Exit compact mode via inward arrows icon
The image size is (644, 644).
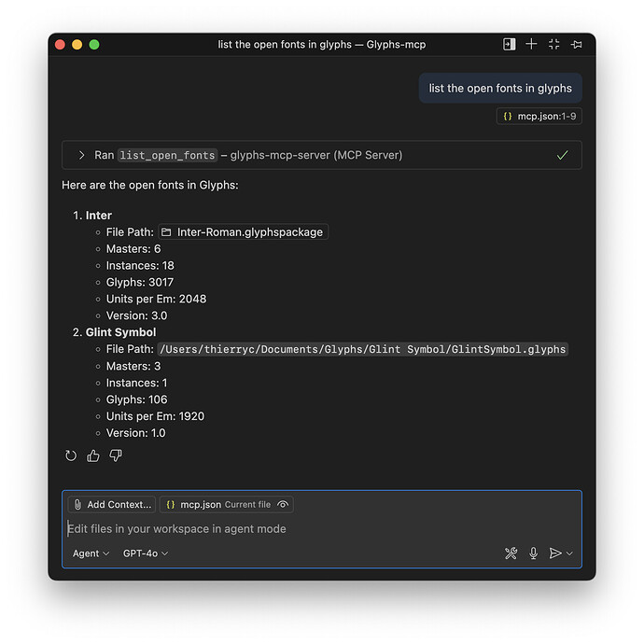point(553,44)
